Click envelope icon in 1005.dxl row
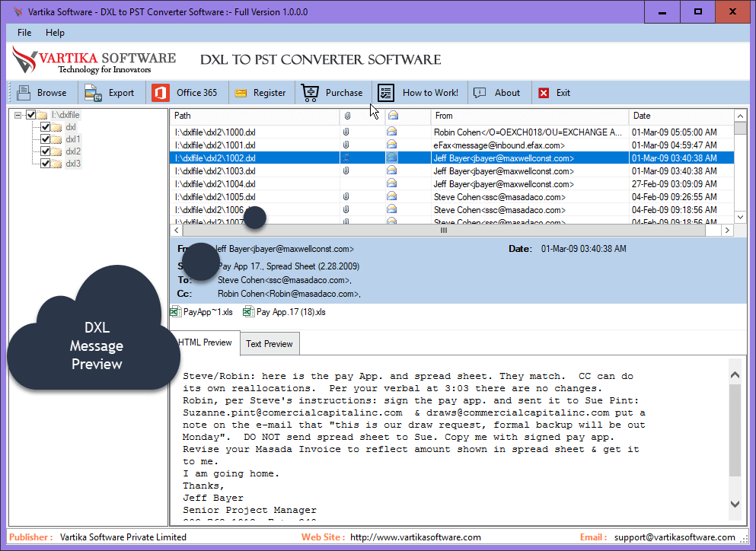This screenshot has width=756, height=551. [391, 196]
